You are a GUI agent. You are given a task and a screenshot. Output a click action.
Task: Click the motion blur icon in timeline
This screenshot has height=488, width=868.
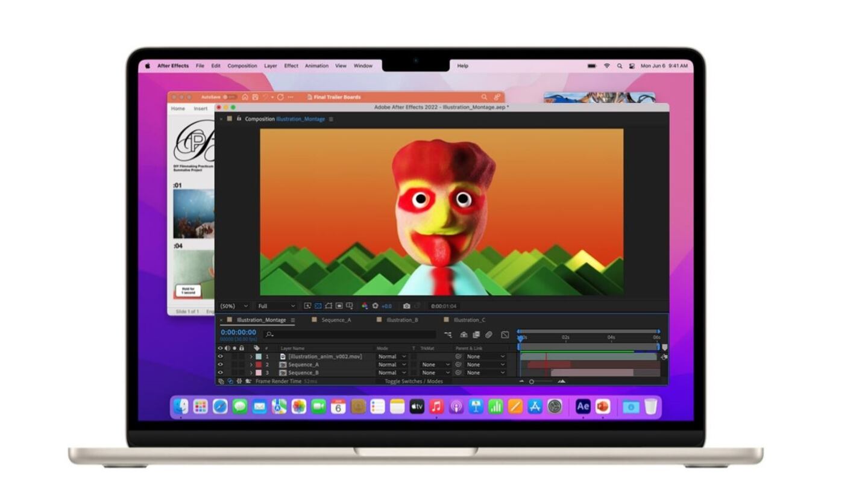coord(489,334)
